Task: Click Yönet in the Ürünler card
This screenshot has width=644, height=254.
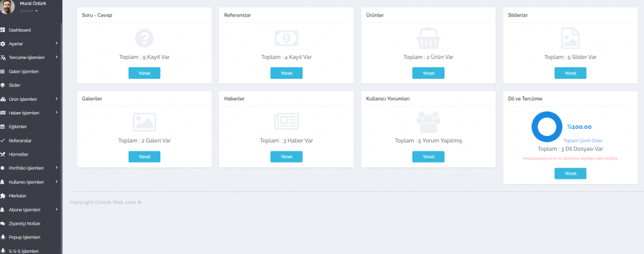Action: coord(428,73)
